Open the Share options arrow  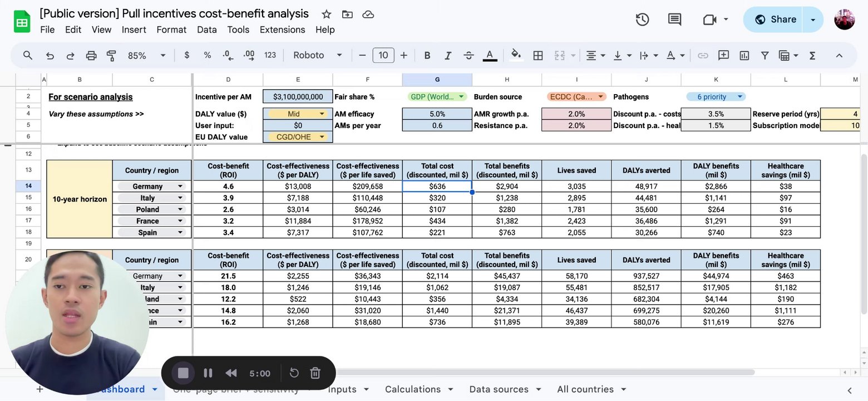coord(813,19)
